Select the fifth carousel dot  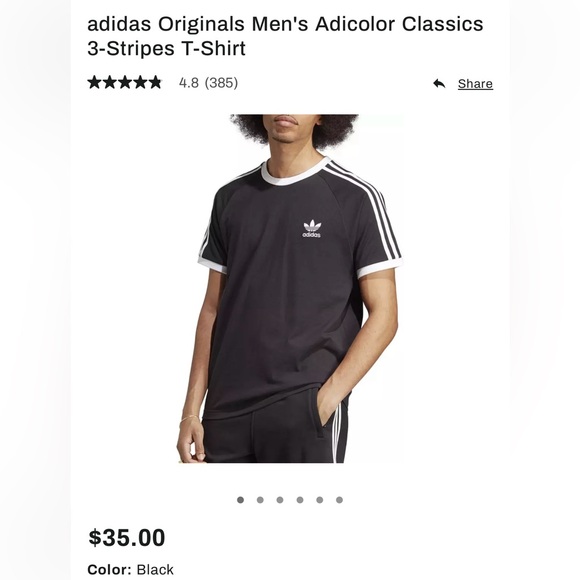pos(320,500)
